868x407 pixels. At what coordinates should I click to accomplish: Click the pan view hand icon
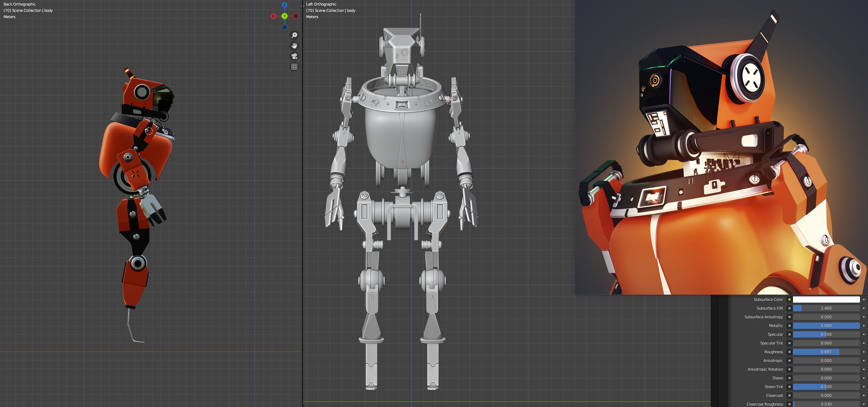click(x=294, y=46)
